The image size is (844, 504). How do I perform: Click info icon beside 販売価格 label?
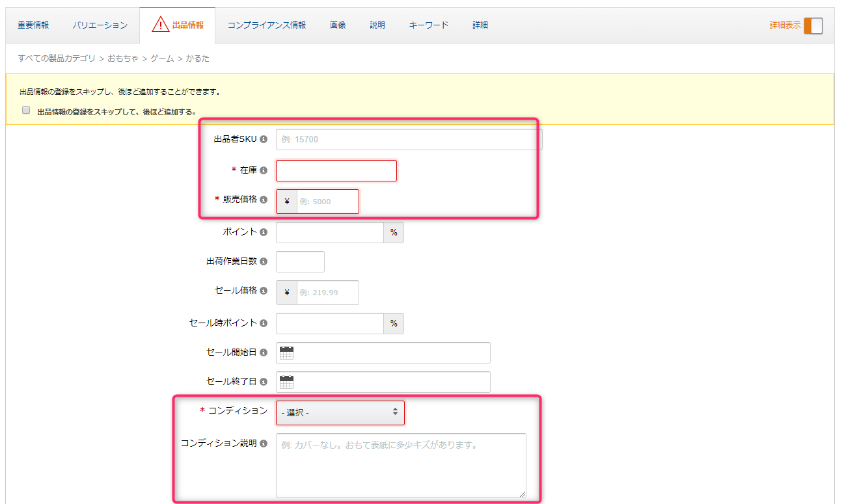pyautogui.click(x=264, y=200)
